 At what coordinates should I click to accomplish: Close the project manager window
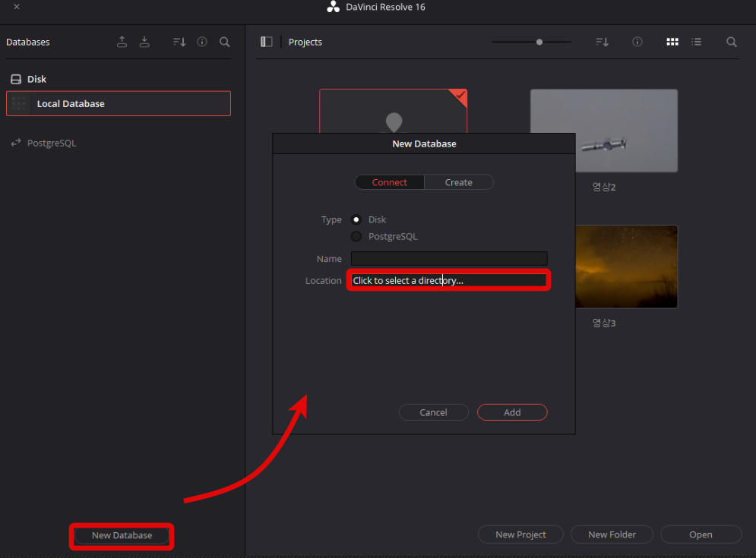click(x=17, y=7)
